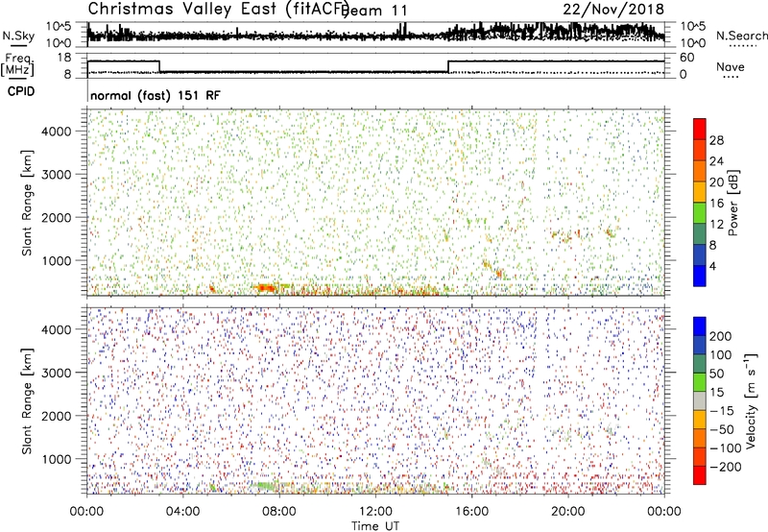This screenshot has width=768, height=532.
Task: Click the red top segment of the power colorbar
Action: click(700, 129)
